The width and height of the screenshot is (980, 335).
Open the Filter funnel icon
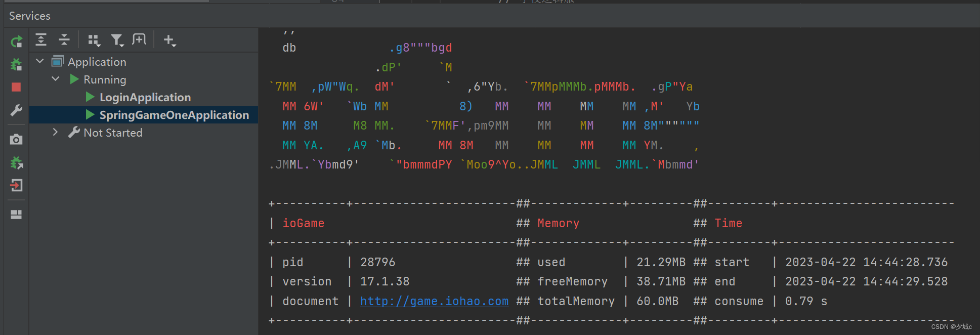[117, 40]
